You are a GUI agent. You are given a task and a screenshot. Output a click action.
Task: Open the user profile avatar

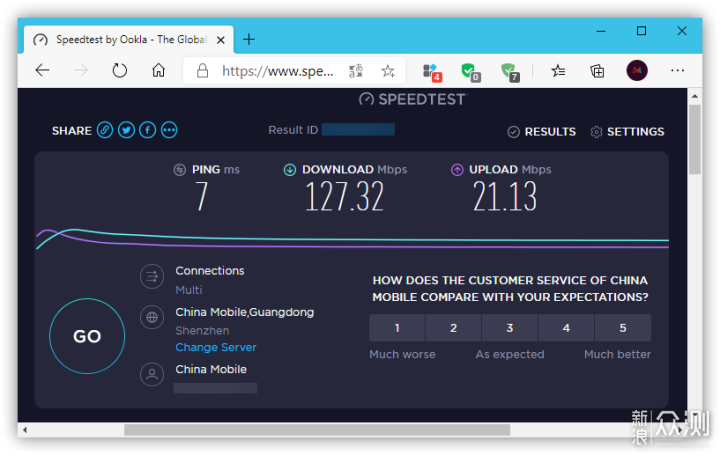click(637, 70)
